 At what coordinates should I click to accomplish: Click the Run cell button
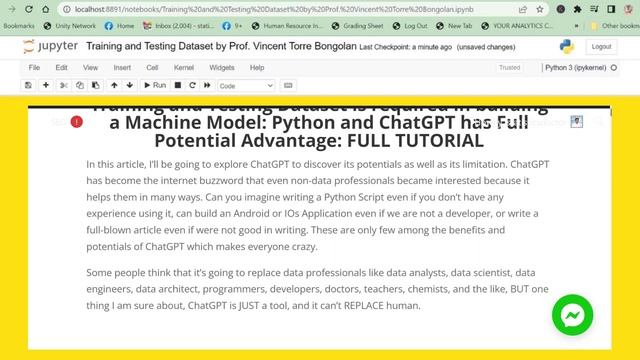155,85
